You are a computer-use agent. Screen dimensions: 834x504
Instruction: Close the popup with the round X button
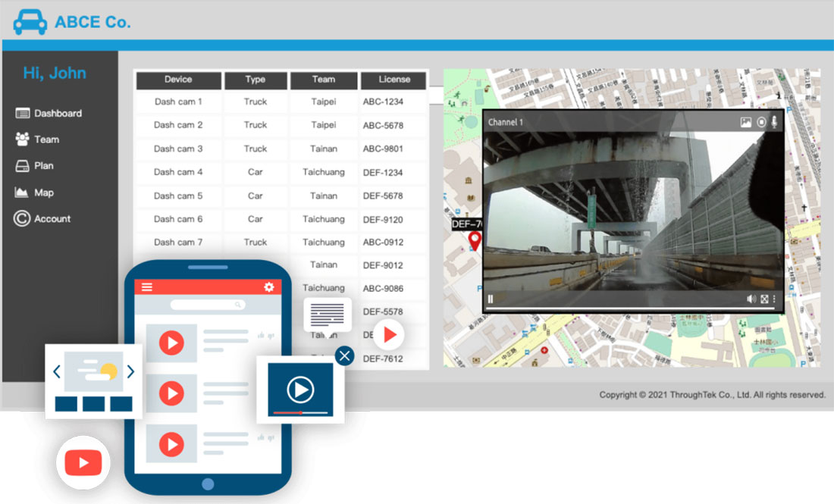click(345, 355)
